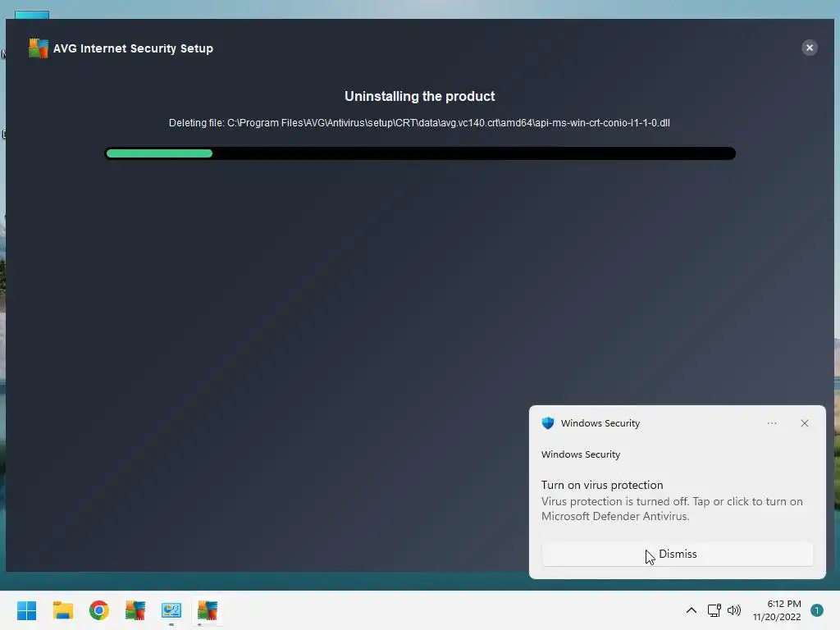Open network status tray icon
840x630 pixels.
(x=714, y=610)
